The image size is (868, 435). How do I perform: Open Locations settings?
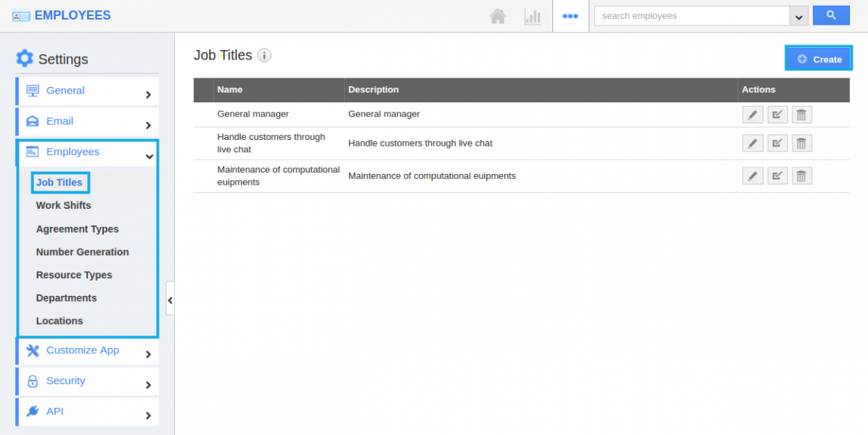pos(60,320)
